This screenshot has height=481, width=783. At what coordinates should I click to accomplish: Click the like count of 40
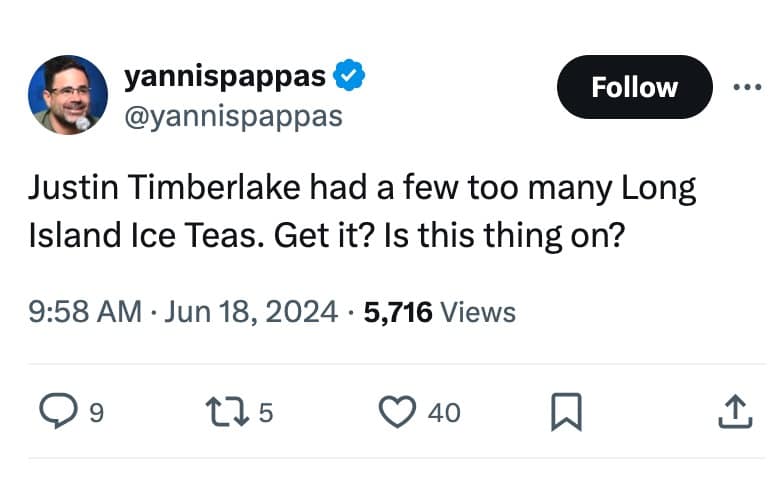click(444, 412)
